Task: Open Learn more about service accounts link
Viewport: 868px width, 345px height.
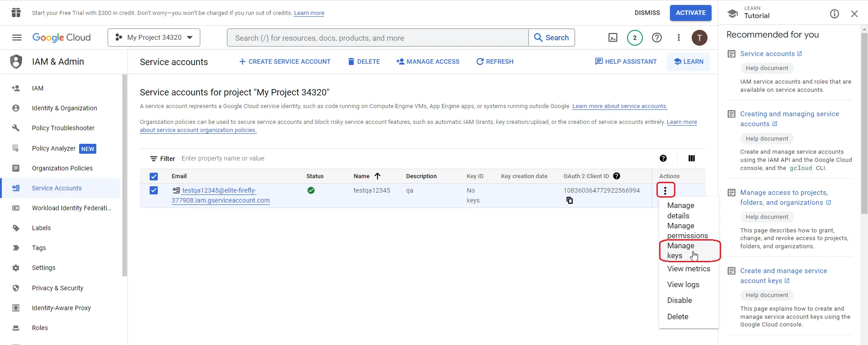Action: [x=620, y=106]
